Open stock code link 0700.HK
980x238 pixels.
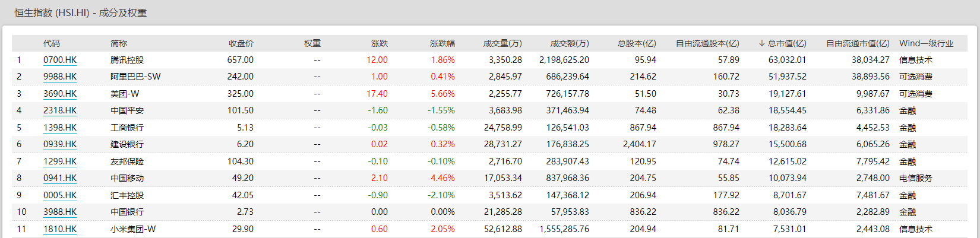(x=60, y=60)
